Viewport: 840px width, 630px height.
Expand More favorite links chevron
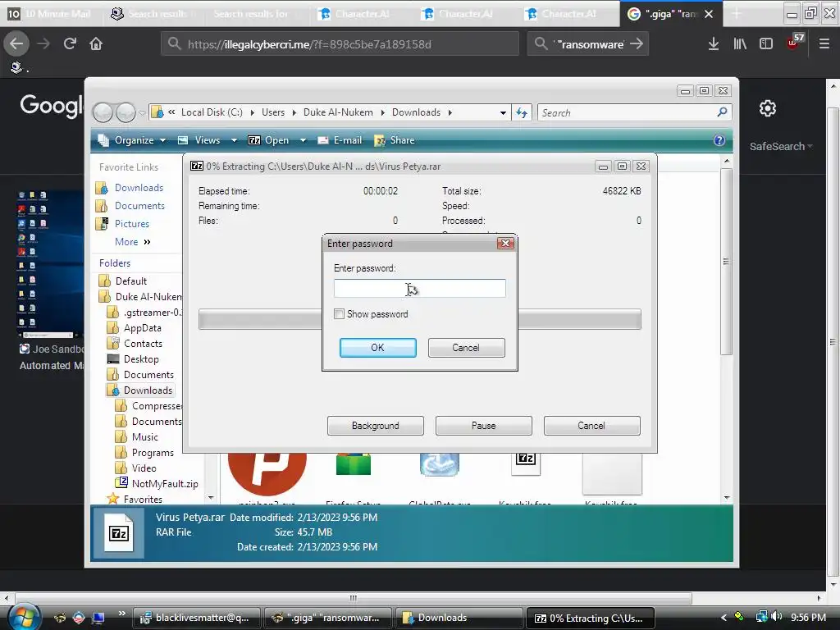point(147,242)
